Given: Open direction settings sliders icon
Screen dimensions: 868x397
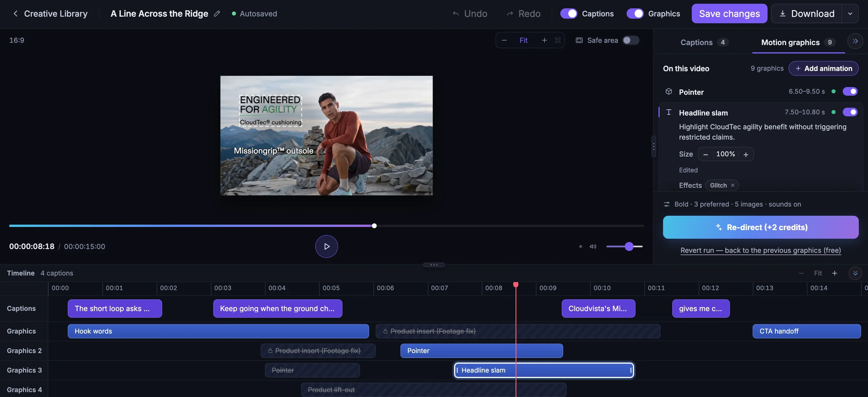Looking at the screenshot, I should [666, 204].
